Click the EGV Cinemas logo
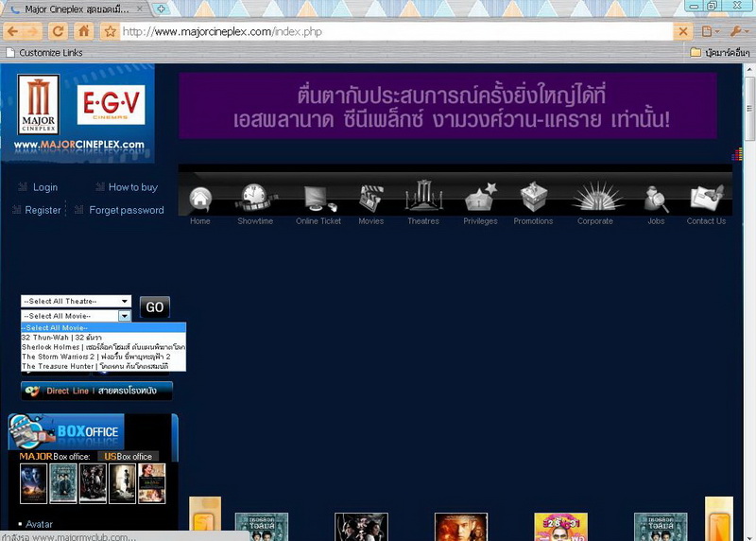 click(111, 105)
